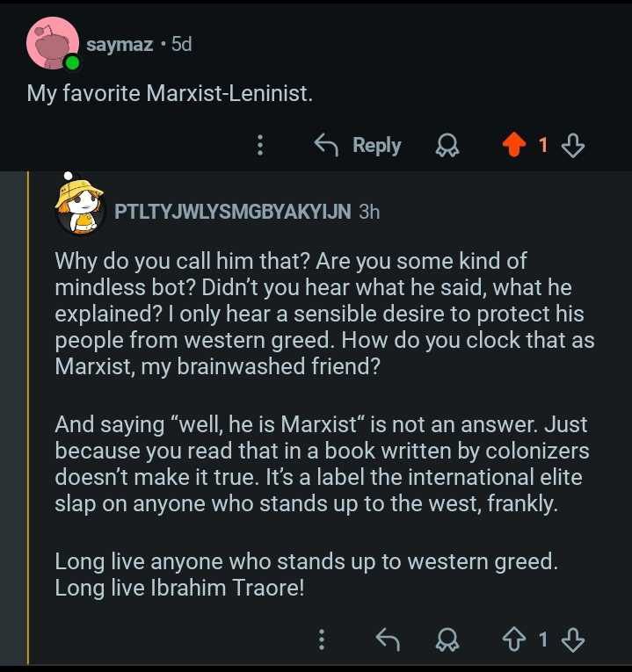Open the saymaz username link

click(120, 44)
